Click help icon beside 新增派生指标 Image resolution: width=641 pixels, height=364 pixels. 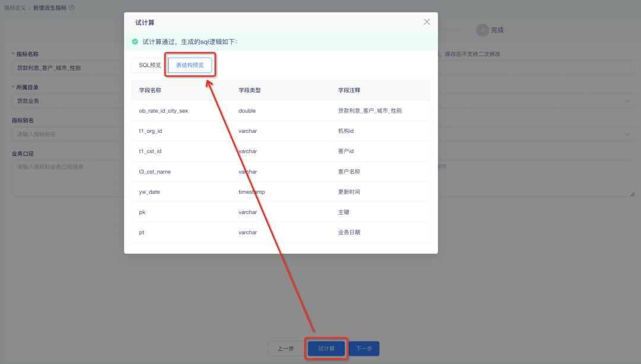click(72, 8)
